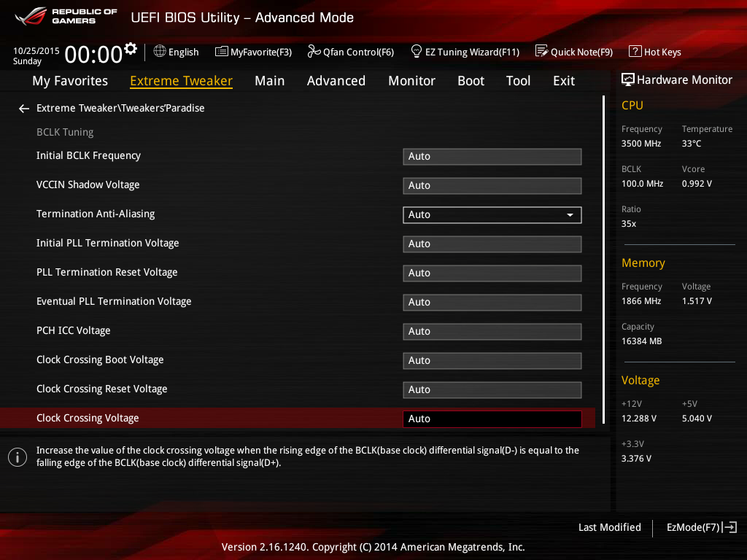Viewport: 747px width, 560px height.
Task: Click the Extreme Tweaker\Tweakers'Paradise breadcrumb path
Action: click(x=120, y=108)
